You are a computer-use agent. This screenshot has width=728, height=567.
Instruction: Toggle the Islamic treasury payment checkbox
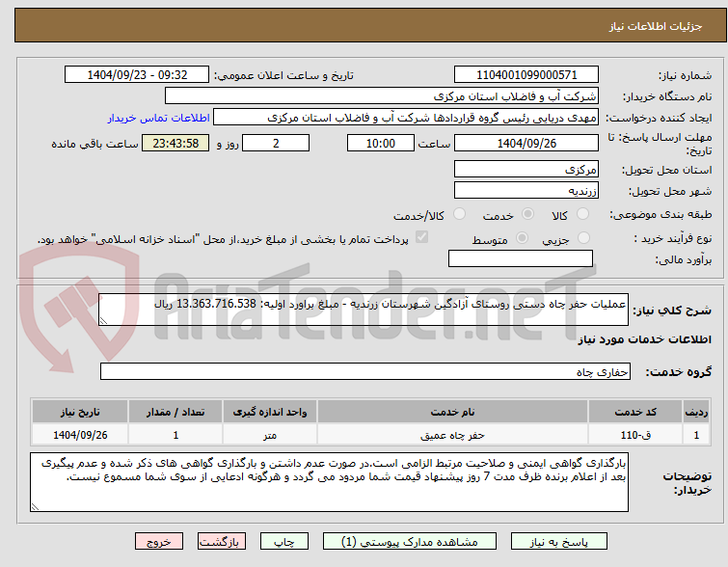[421, 237]
